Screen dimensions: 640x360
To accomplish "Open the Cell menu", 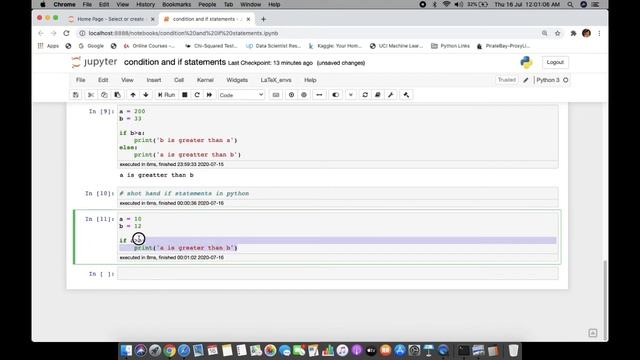I will click(x=179, y=80).
